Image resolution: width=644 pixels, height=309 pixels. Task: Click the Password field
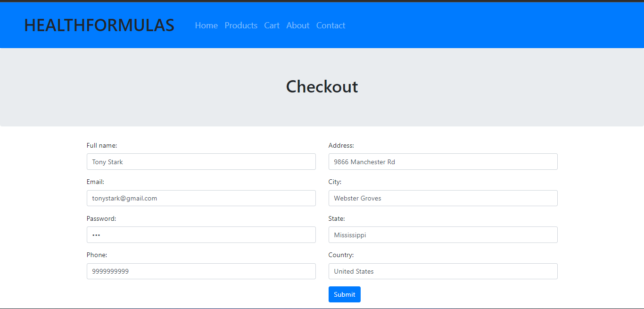coord(201,234)
